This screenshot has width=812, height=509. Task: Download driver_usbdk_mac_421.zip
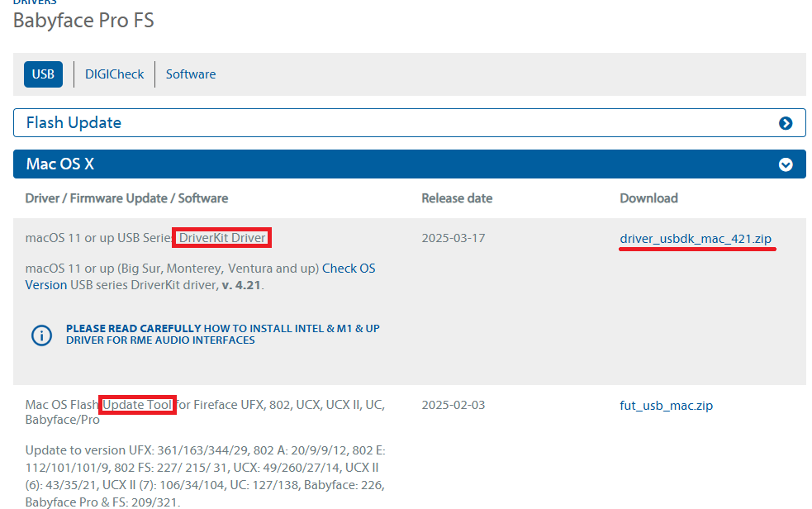coord(696,239)
